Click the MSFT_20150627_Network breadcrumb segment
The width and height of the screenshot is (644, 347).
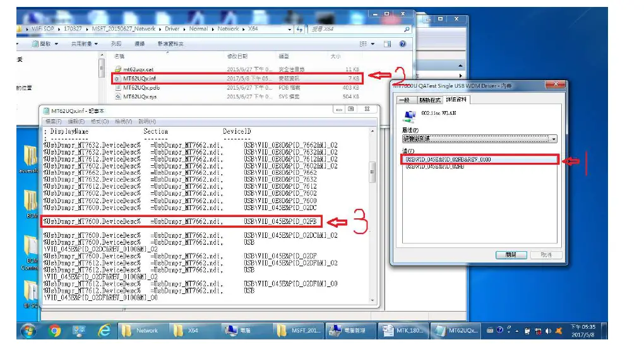click(x=124, y=29)
